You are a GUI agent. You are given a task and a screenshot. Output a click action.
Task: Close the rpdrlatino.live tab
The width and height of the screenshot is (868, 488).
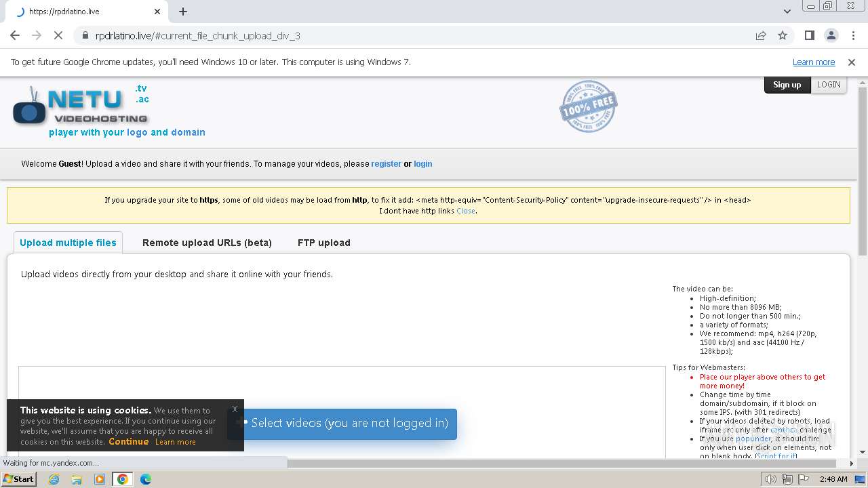coord(157,12)
